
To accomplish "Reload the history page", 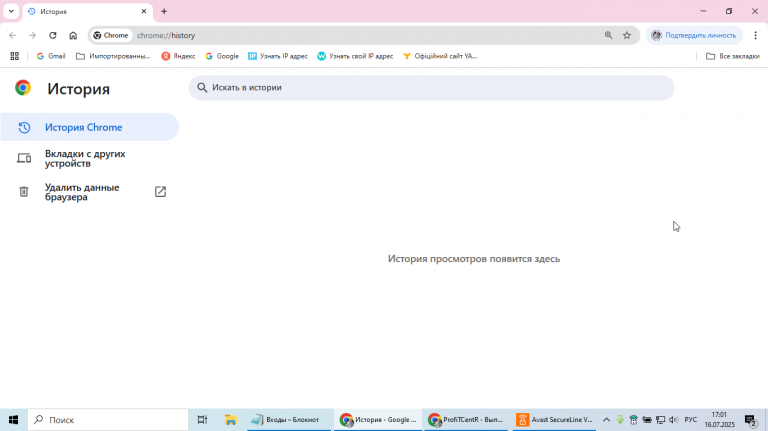I will (53, 35).
